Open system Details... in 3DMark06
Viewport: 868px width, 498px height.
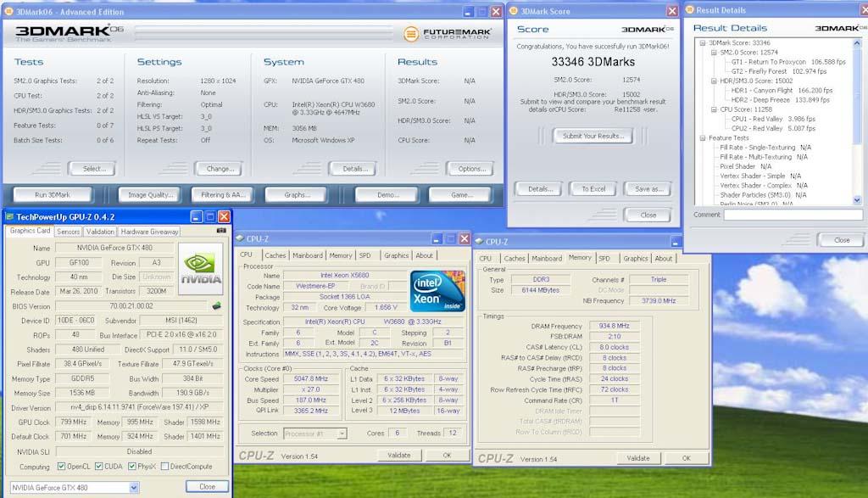(x=352, y=168)
